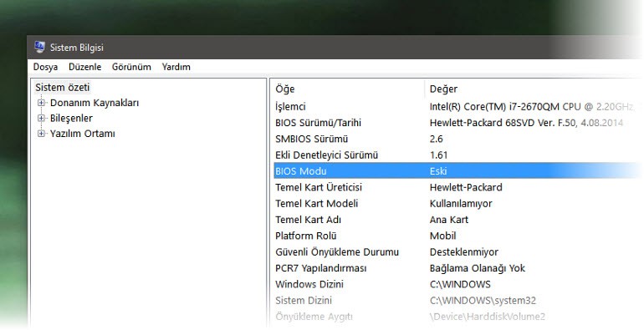The width and height of the screenshot is (644, 330).
Task: Expand the Bileşenler node
Action: point(41,118)
